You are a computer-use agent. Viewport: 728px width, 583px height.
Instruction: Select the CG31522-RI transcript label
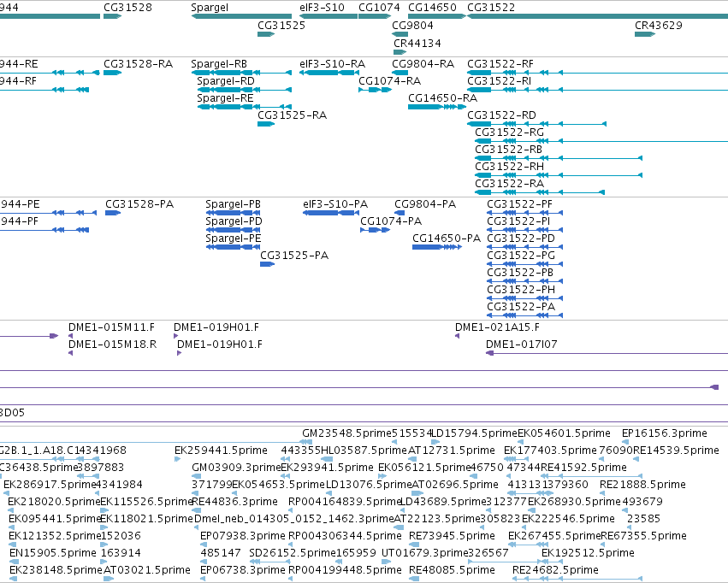[x=499, y=80]
